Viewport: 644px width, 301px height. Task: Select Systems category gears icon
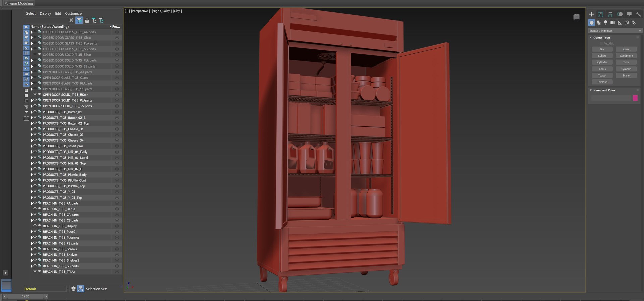click(634, 23)
